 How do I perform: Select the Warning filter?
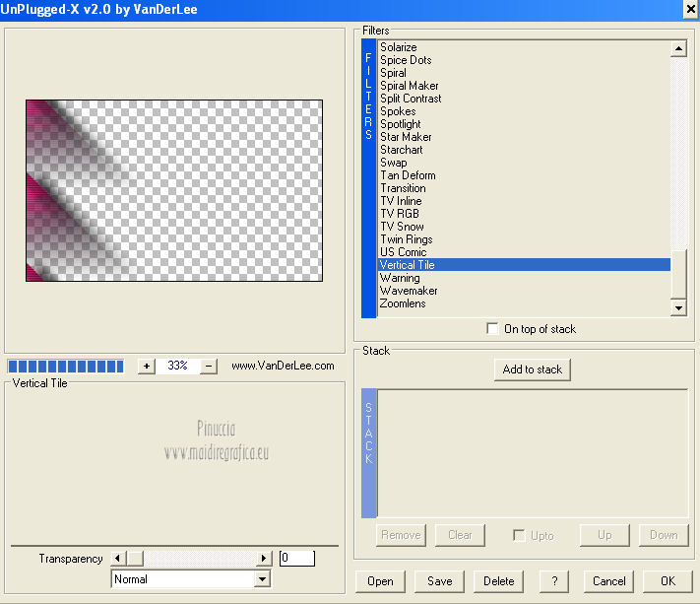click(524, 278)
